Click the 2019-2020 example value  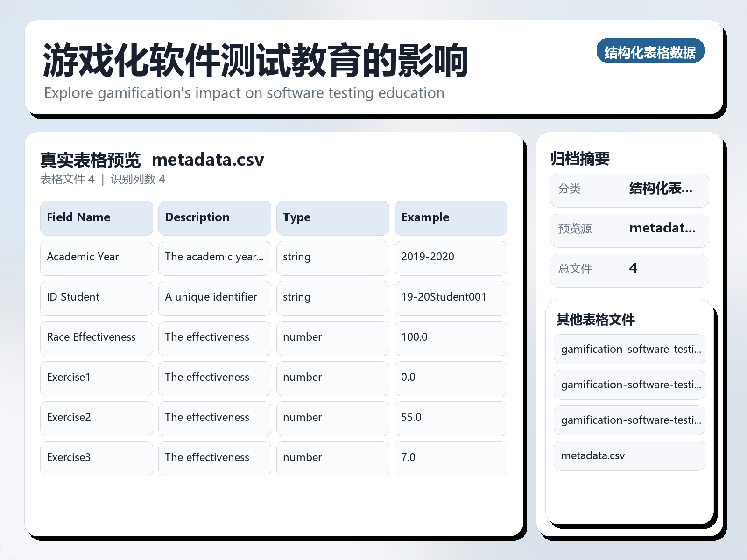click(x=429, y=257)
